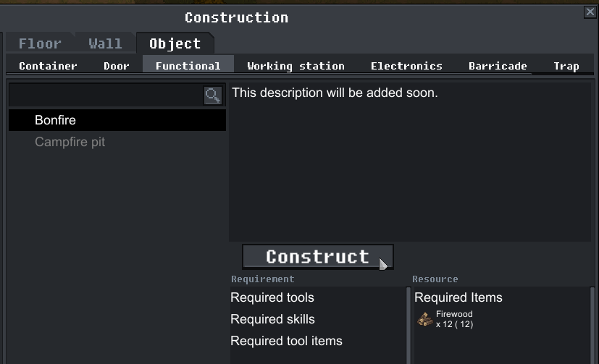This screenshot has height=364, width=599.
Task: Open the Electronics category
Action: (406, 66)
